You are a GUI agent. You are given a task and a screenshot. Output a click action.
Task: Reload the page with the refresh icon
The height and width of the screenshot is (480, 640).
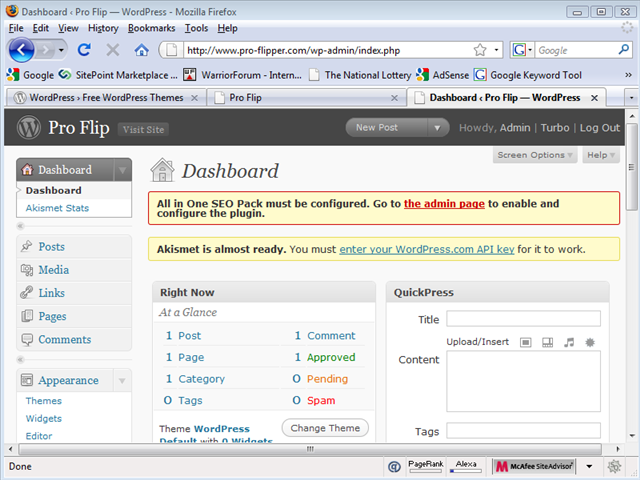pyautogui.click(x=84, y=50)
